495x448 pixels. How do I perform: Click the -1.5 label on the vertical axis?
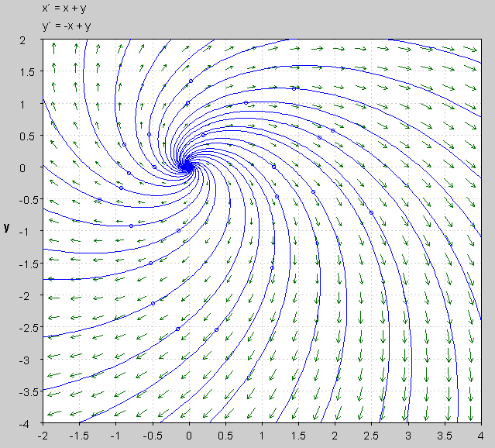[x=29, y=264]
